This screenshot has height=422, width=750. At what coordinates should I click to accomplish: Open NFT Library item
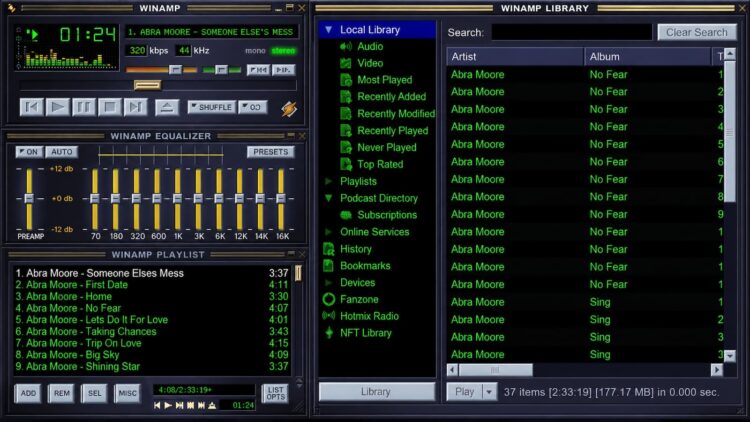(365, 333)
